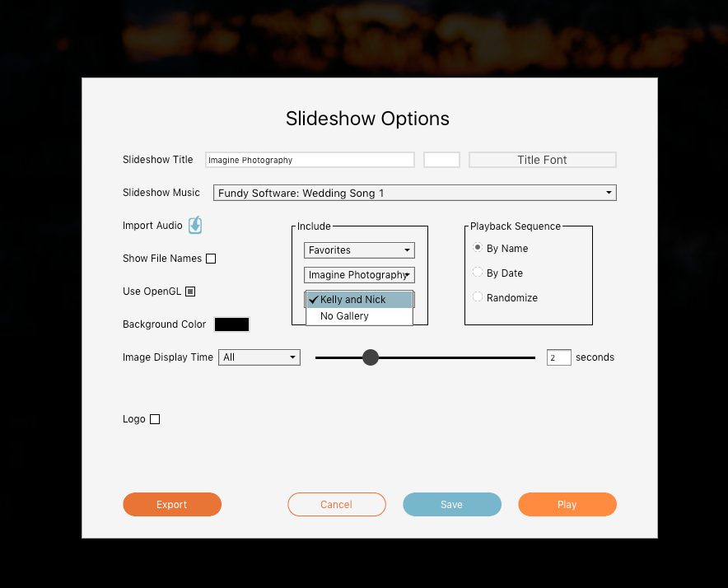Image resolution: width=728 pixels, height=588 pixels.
Task: Toggle the Use OpenGL checkbox
Action: (x=190, y=292)
